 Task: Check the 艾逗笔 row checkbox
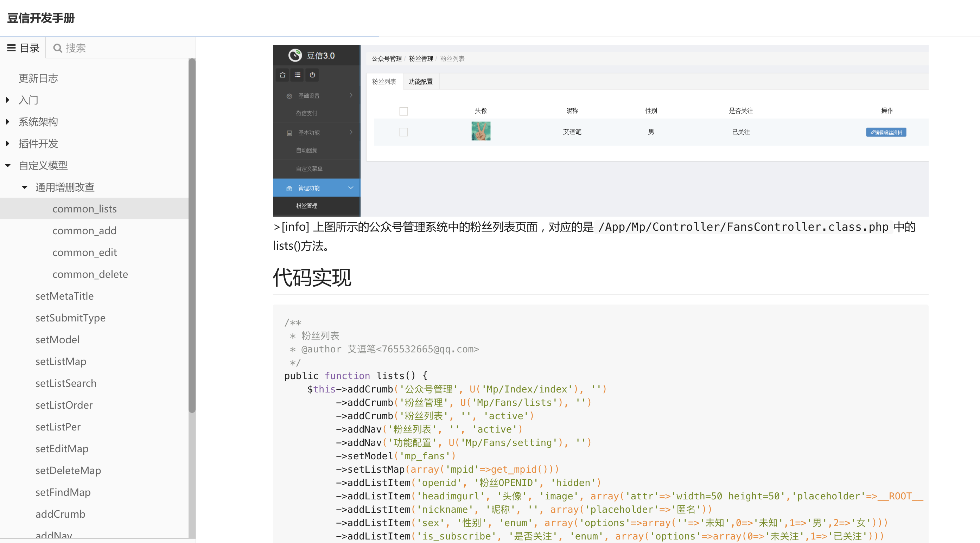tap(403, 132)
